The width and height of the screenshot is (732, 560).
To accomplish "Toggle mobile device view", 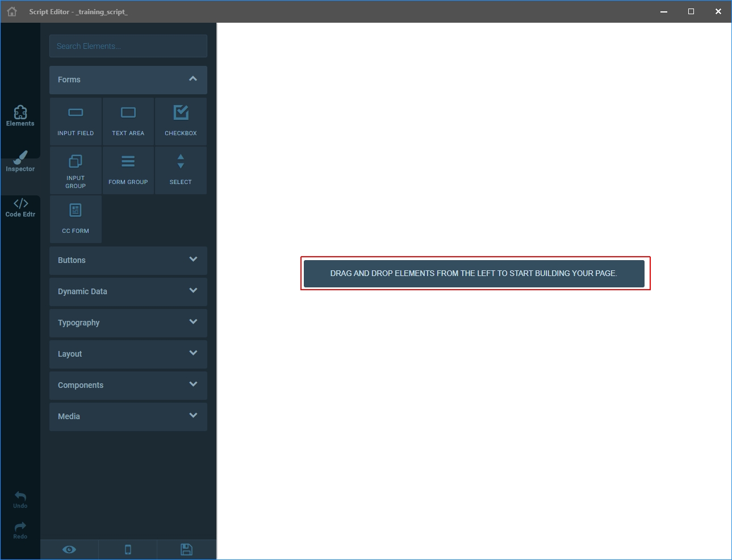I will coord(128,549).
